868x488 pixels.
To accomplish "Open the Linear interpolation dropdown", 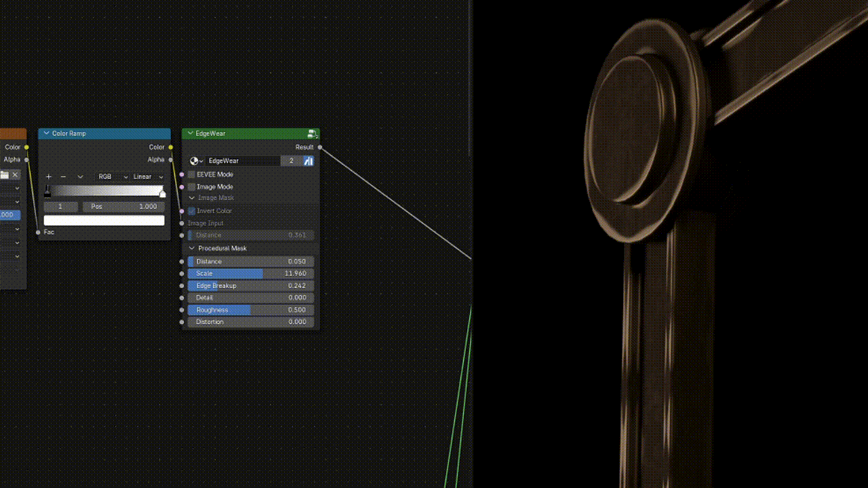I will click(x=147, y=177).
